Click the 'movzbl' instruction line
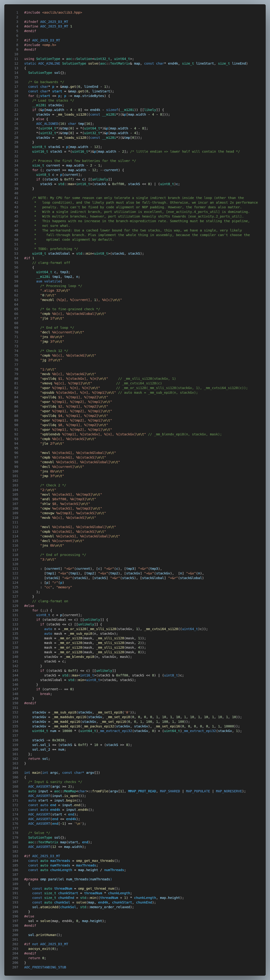This screenshot has width=270, height=980. click(81, 300)
